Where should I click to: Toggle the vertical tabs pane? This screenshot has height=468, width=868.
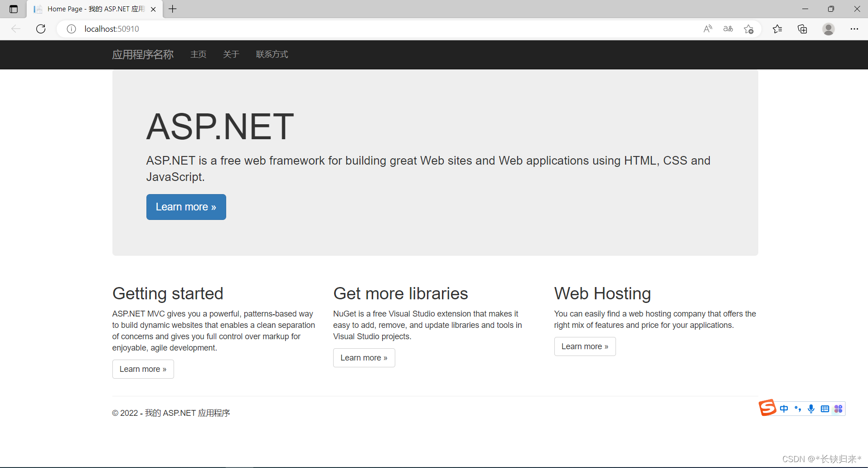13,9
